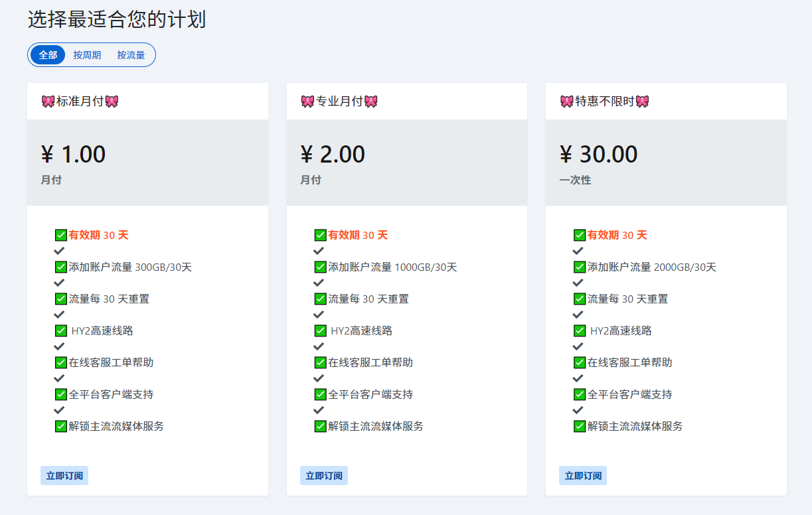Select the 全部 filter tab
This screenshot has width=812, height=515.
coord(48,55)
